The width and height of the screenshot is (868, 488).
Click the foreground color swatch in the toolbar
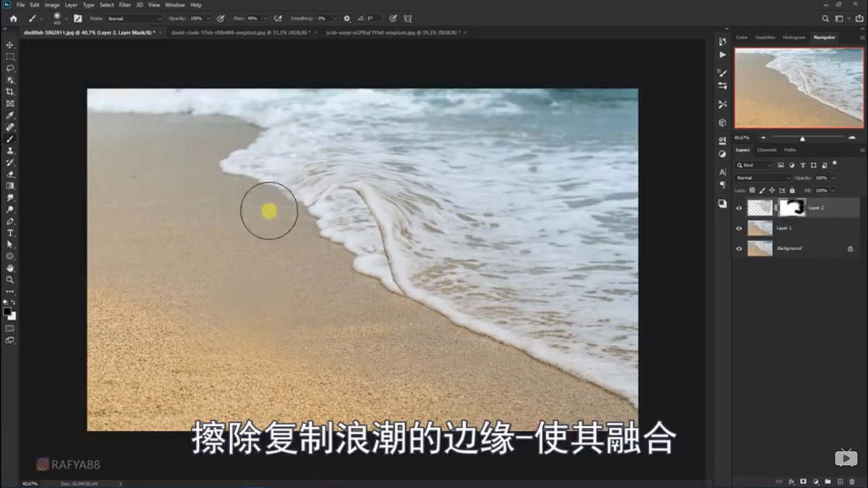[x=6, y=309]
